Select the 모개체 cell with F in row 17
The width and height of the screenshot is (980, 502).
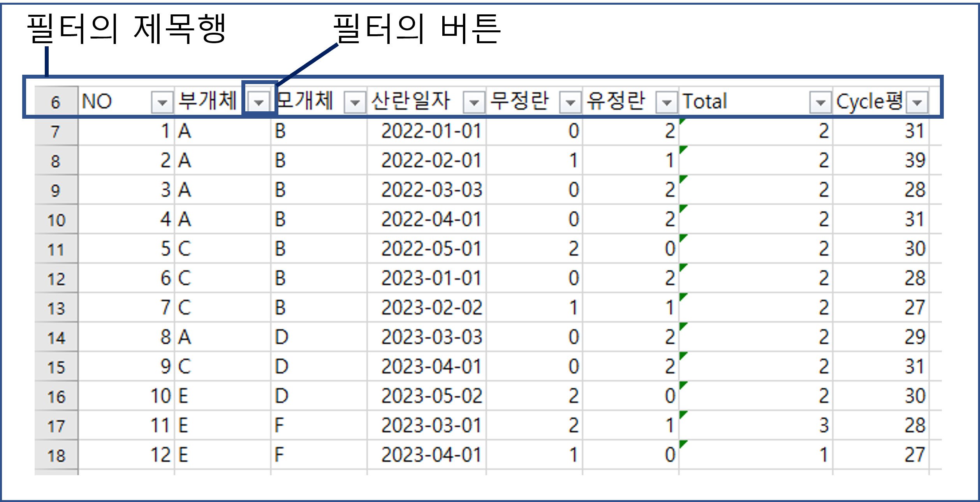pos(280,425)
